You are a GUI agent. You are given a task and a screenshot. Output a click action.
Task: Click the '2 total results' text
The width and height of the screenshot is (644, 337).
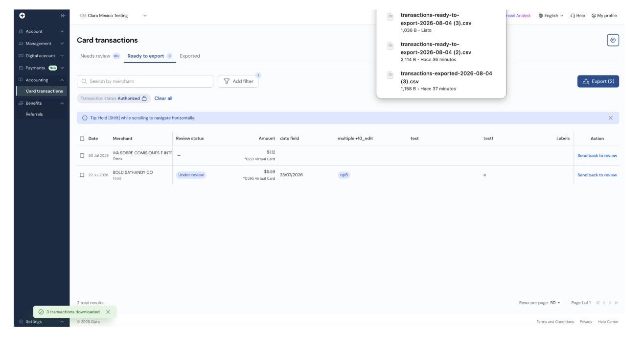click(x=90, y=303)
